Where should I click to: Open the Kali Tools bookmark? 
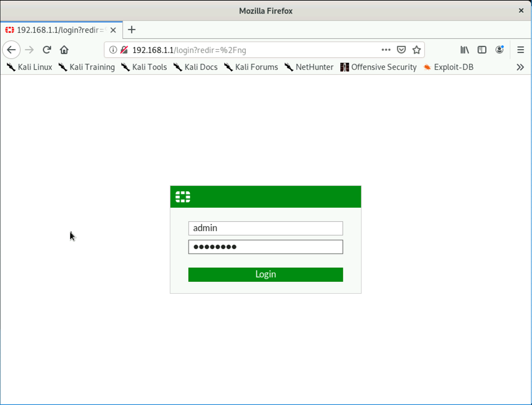point(144,67)
